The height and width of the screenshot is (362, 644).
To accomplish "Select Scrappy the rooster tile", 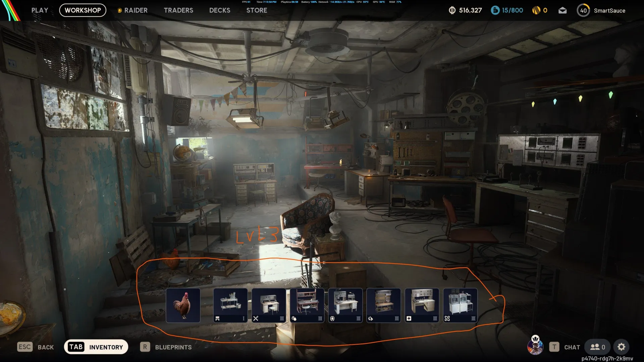I will 183,305.
